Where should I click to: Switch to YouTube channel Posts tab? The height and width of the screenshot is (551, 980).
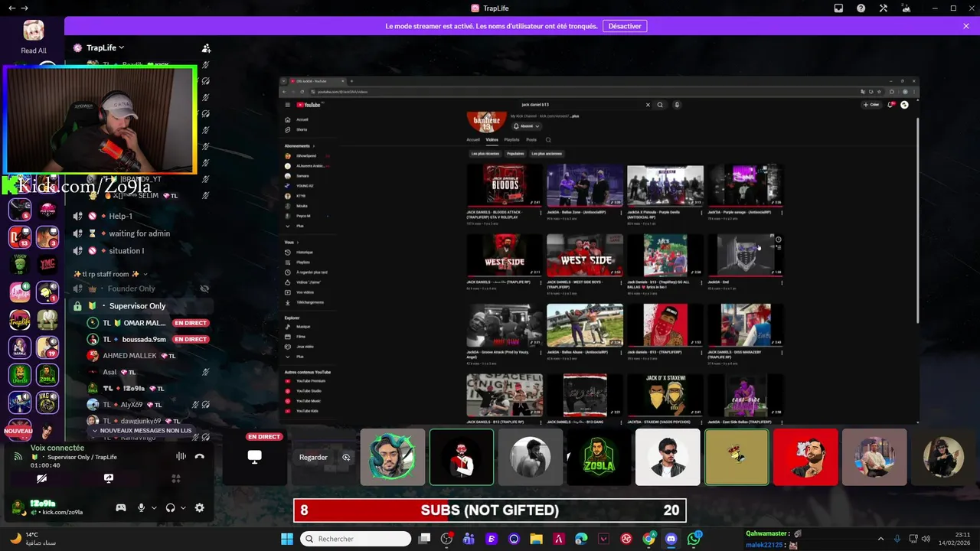pyautogui.click(x=531, y=140)
